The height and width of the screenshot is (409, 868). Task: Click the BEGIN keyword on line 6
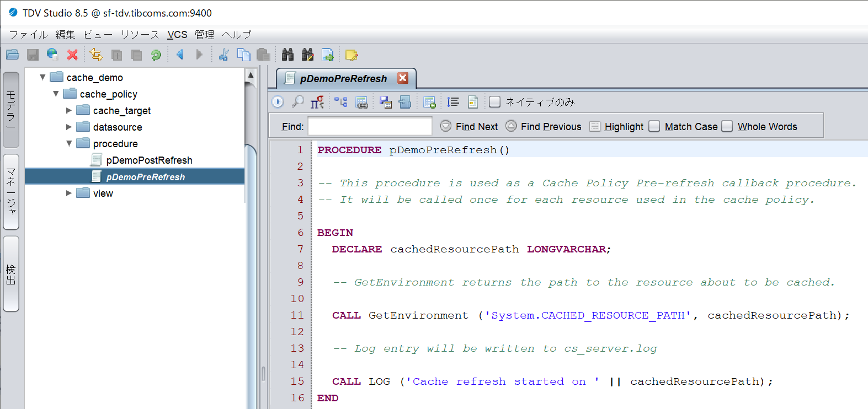pos(335,233)
